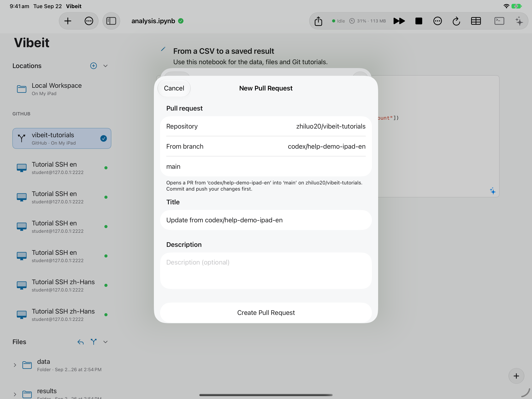Click the GITHUB section label
The image size is (532, 399).
[x=21, y=114]
